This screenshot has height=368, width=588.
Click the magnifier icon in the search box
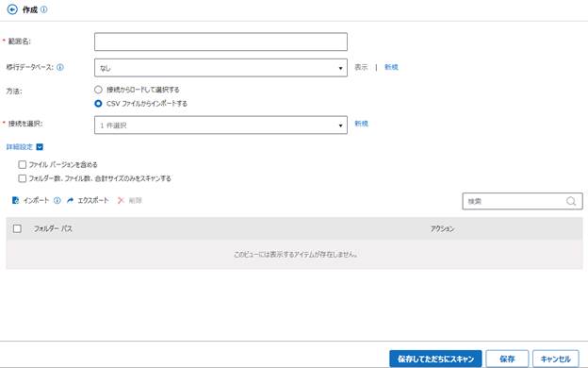coord(571,201)
